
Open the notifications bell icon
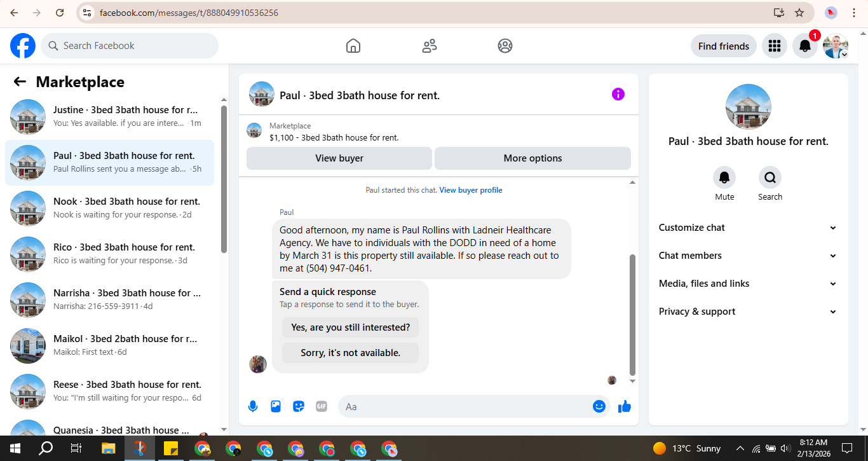tap(804, 46)
